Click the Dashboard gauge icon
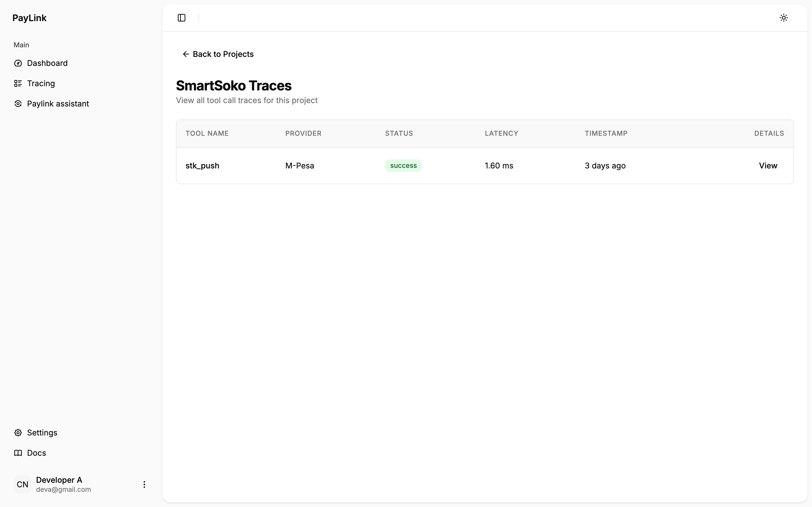The image size is (812, 507). pyautogui.click(x=18, y=63)
